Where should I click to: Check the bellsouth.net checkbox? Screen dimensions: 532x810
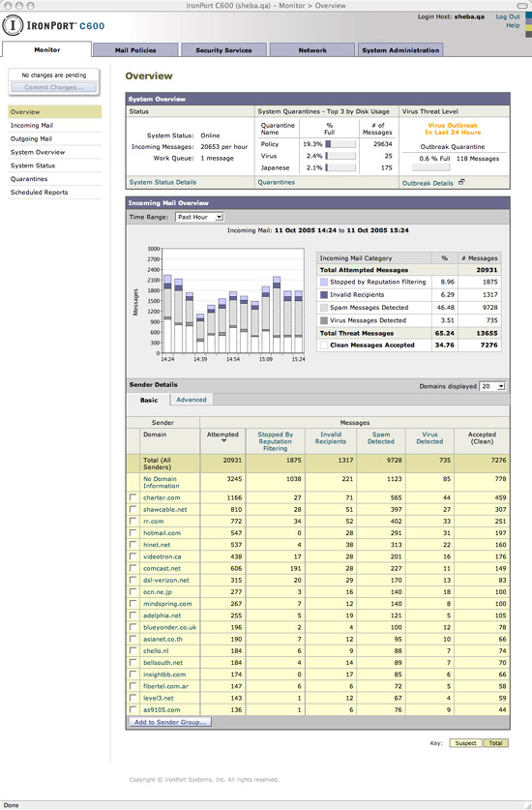point(133,662)
